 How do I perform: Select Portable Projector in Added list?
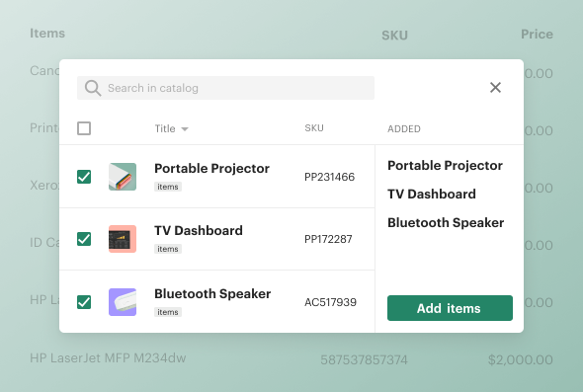(x=445, y=165)
